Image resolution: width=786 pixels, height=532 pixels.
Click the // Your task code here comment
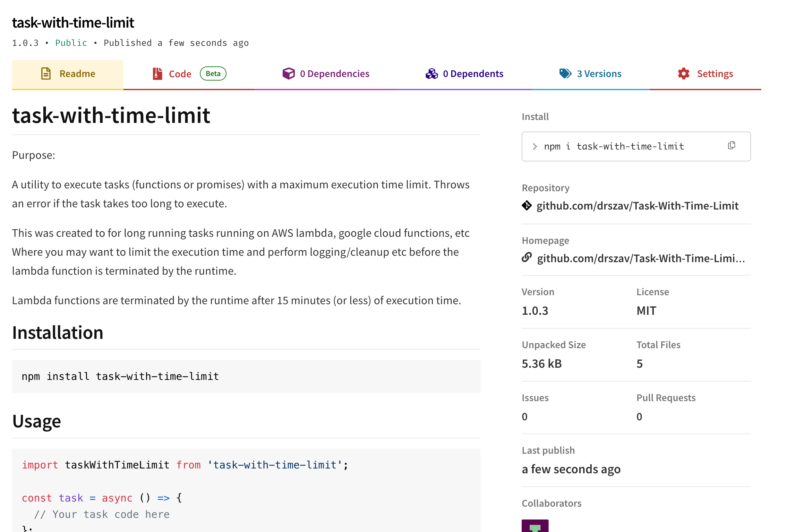[102, 514]
